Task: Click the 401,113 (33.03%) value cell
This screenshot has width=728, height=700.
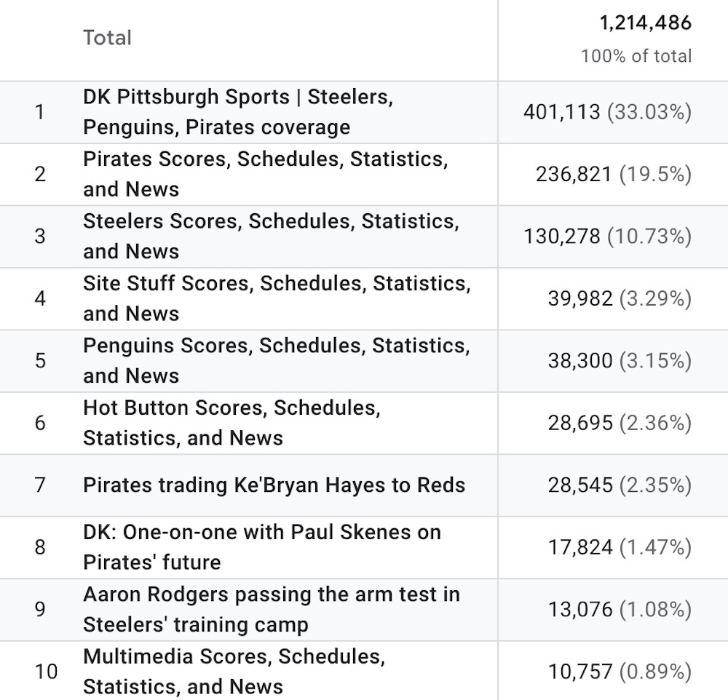Action: pyautogui.click(x=607, y=112)
